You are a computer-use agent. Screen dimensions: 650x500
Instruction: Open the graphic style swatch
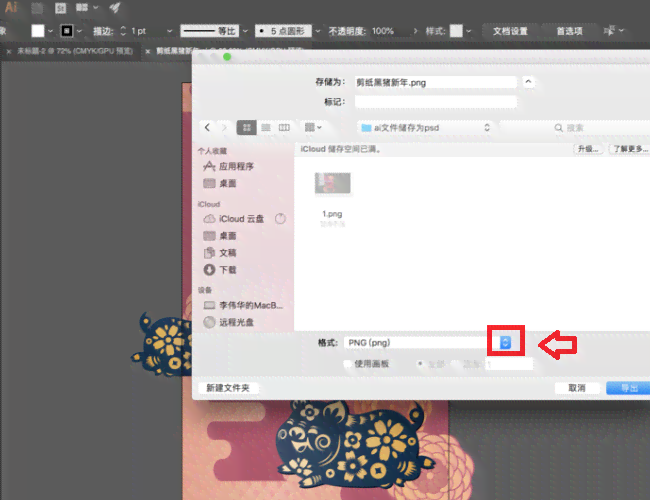click(456, 31)
